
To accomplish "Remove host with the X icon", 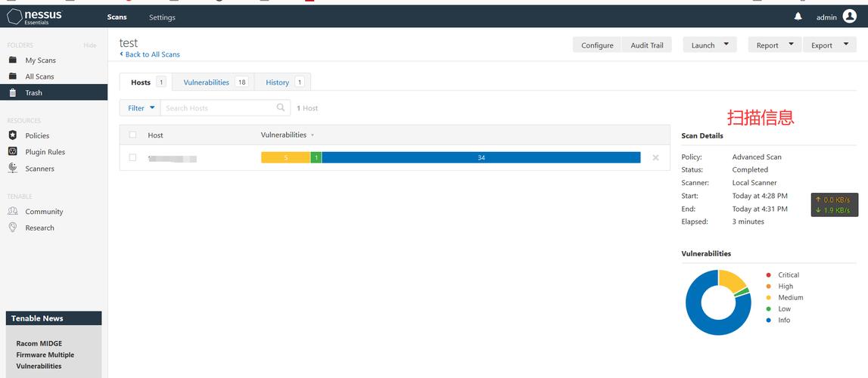I will click(655, 157).
